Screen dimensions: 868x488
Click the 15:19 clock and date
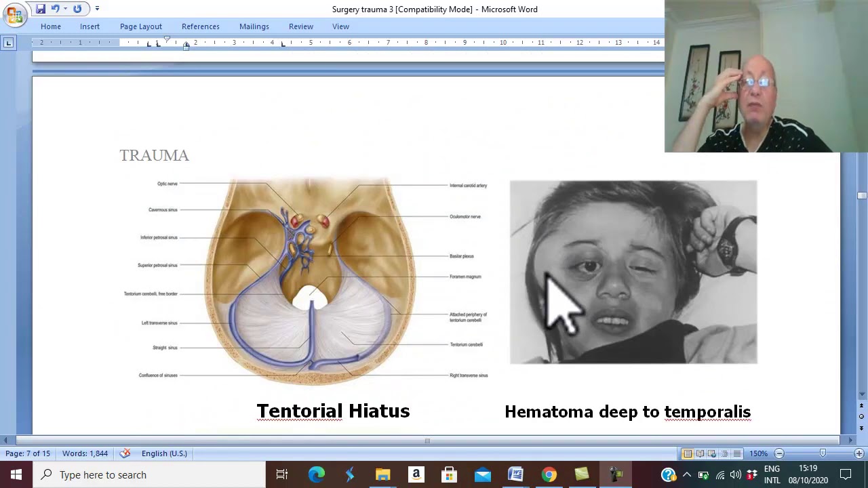pyautogui.click(x=808, y=474)
